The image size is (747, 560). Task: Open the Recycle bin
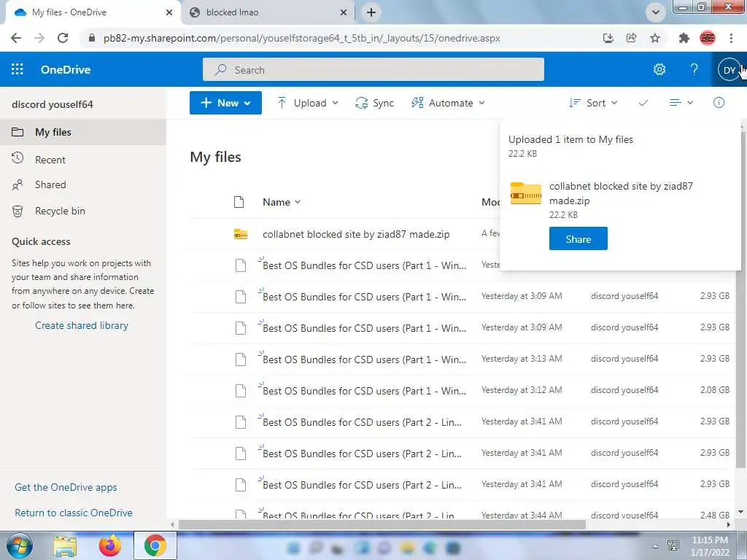tap(60, 211)
